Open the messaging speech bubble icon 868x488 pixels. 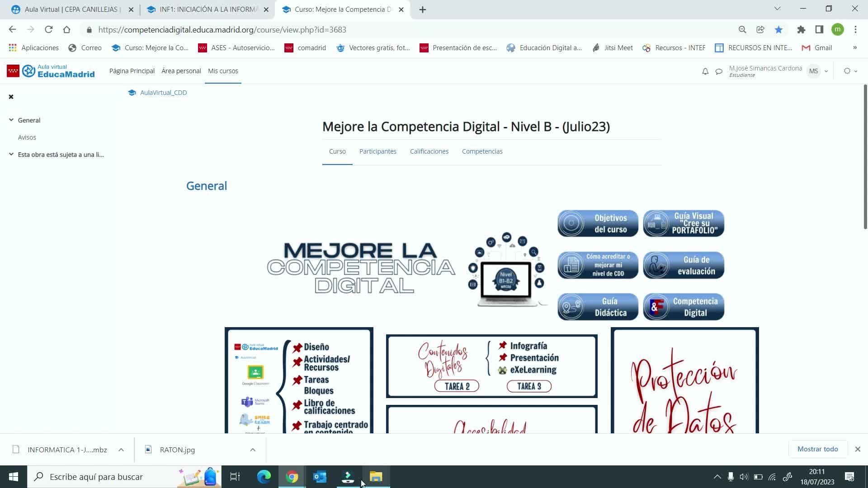(719, 71)
